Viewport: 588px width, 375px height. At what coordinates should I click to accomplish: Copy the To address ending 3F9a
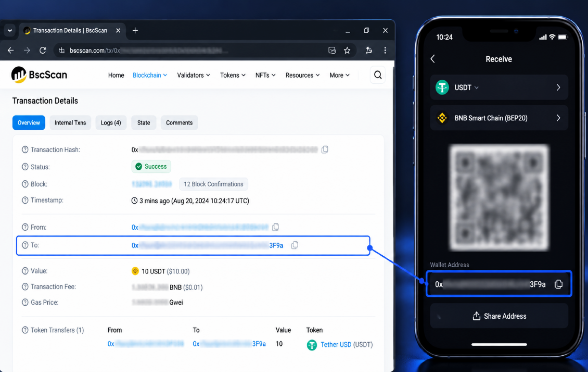(295, 245)
